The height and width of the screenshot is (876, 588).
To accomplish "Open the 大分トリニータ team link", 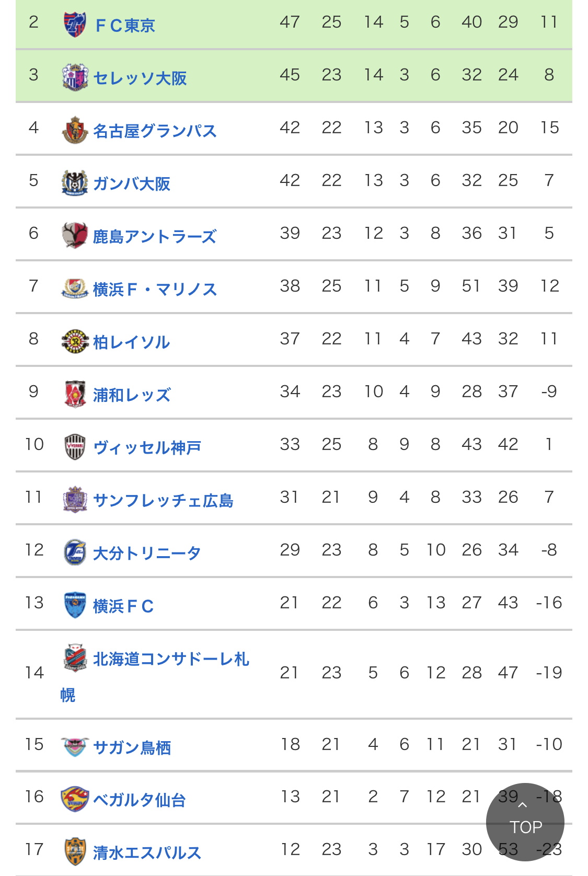I will 147,553.
